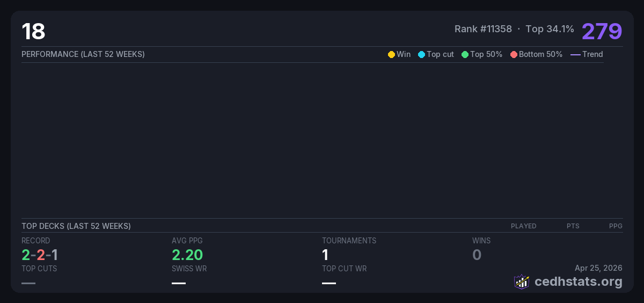Click the cyan Top cut legend dot
This screenshot has width=644, height=303.
coord(421,54)
